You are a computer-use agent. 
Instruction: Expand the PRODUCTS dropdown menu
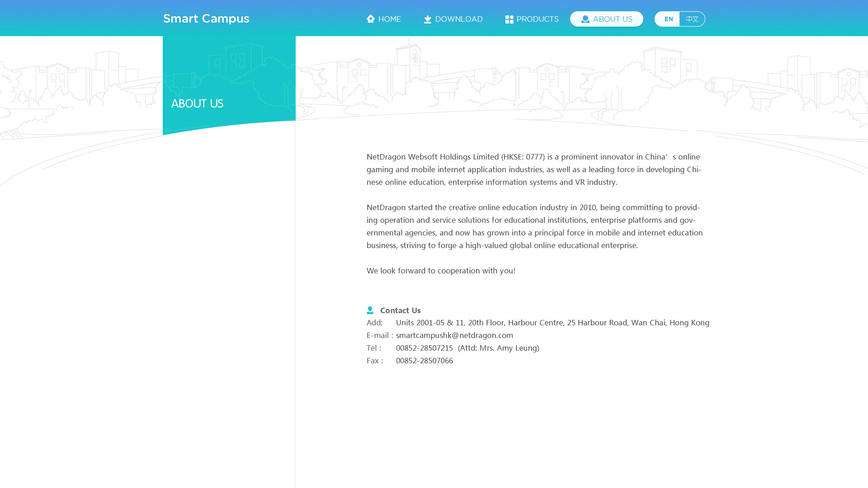point(531,19)
